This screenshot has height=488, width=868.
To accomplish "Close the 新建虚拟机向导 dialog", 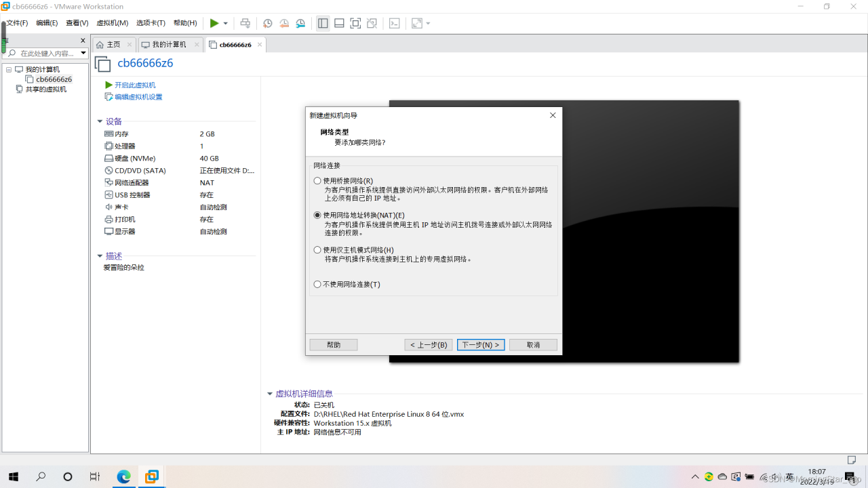I will coord(553,115).
